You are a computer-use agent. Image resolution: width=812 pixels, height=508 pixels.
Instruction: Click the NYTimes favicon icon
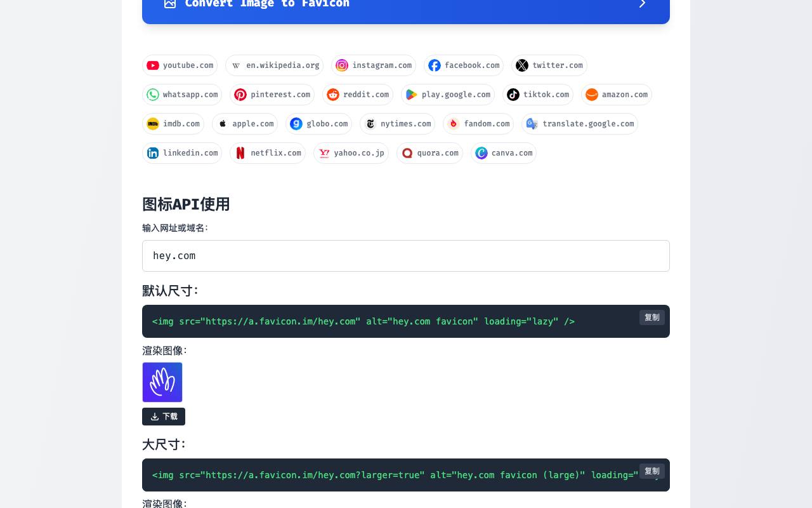[x=370, y=124]
